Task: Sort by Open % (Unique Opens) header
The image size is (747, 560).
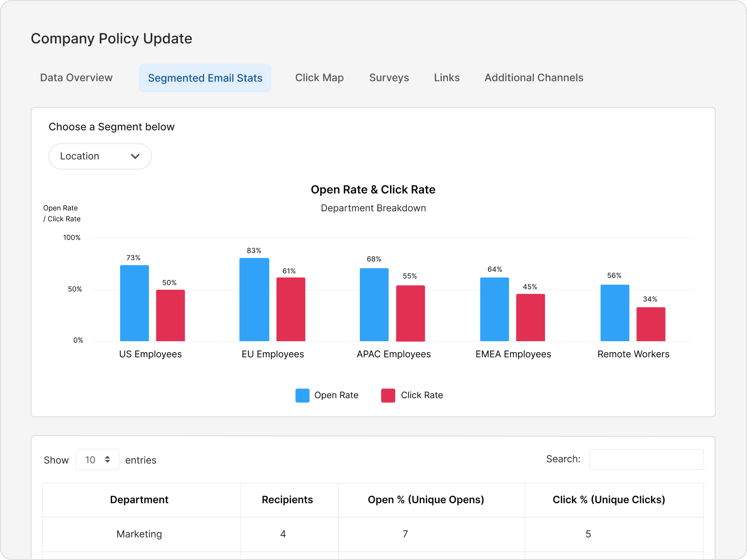Action: click(x=426, y=500)
